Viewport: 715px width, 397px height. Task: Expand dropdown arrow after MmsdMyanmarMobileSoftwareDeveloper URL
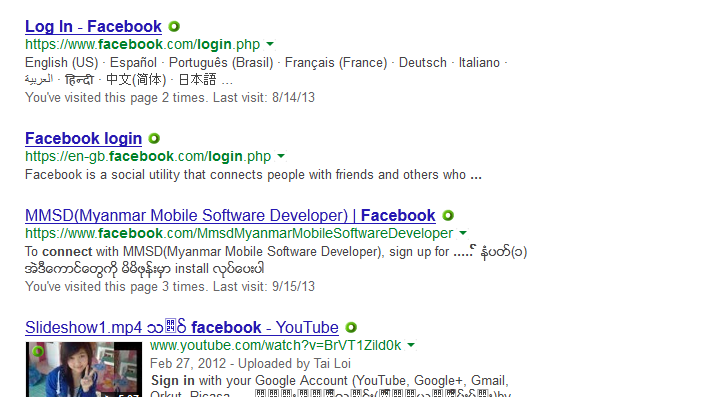tap(463, 233)
